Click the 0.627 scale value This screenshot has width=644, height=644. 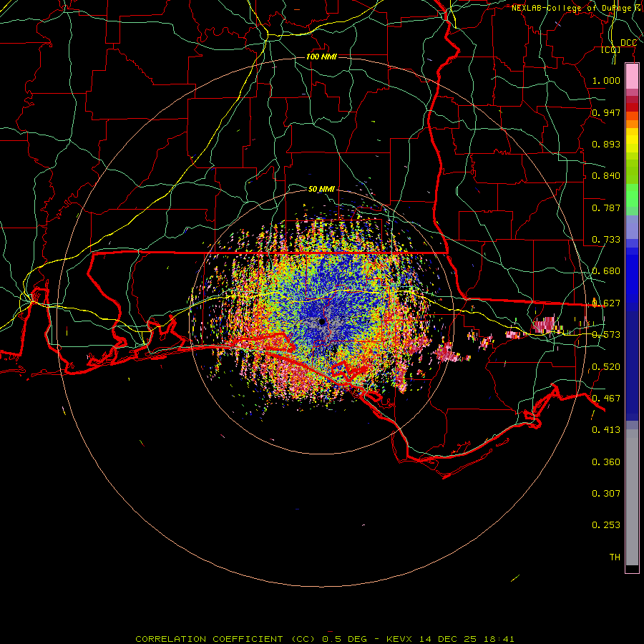click(606, 303)
